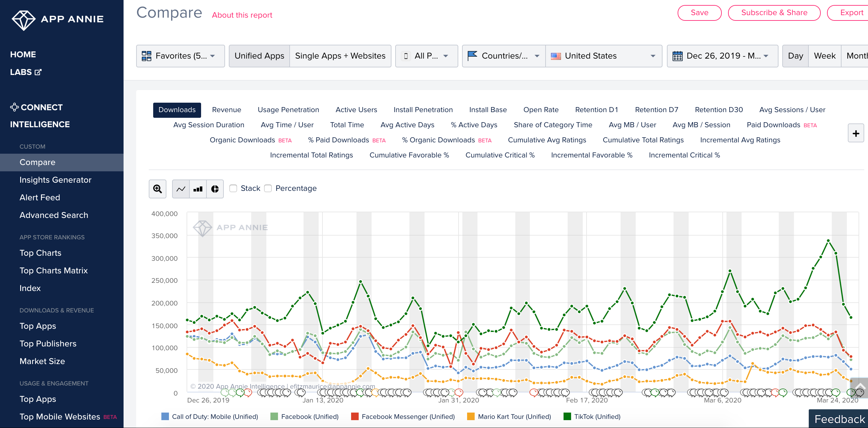Click the magnifying glass zoom icon
This screenshot has height=428, width=868.
158,189
